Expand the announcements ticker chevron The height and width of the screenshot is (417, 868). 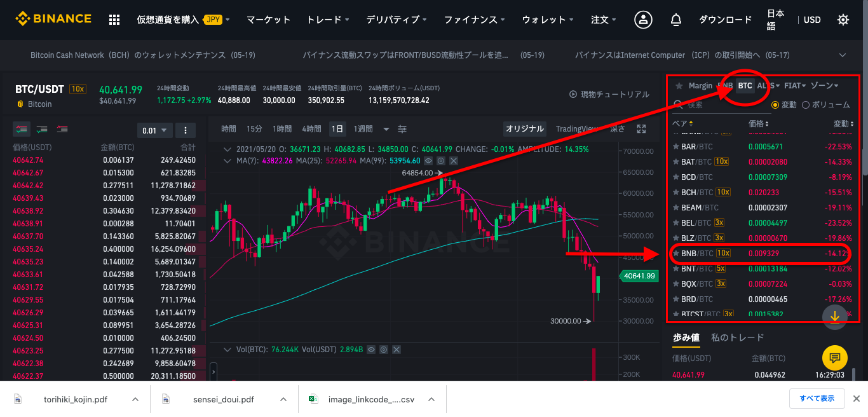point(843,55)
